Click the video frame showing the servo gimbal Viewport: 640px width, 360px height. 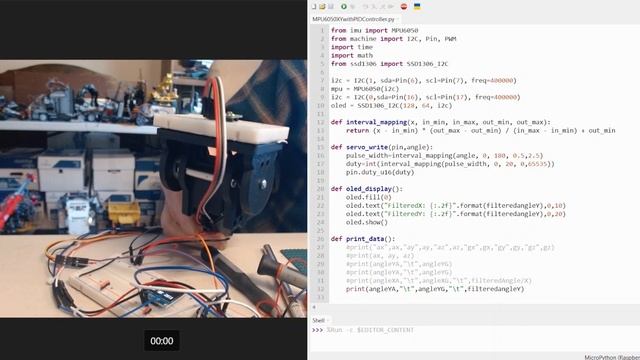(x=153, y=189)
